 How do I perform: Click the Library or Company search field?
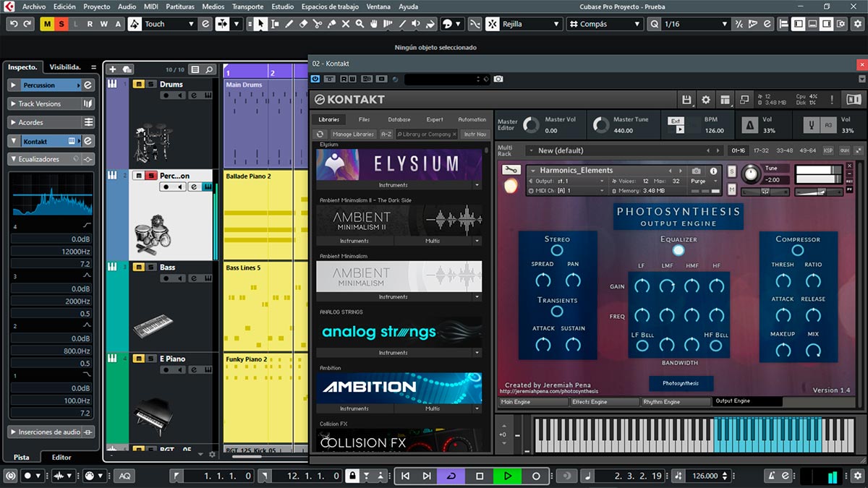(x=427, y=134)
